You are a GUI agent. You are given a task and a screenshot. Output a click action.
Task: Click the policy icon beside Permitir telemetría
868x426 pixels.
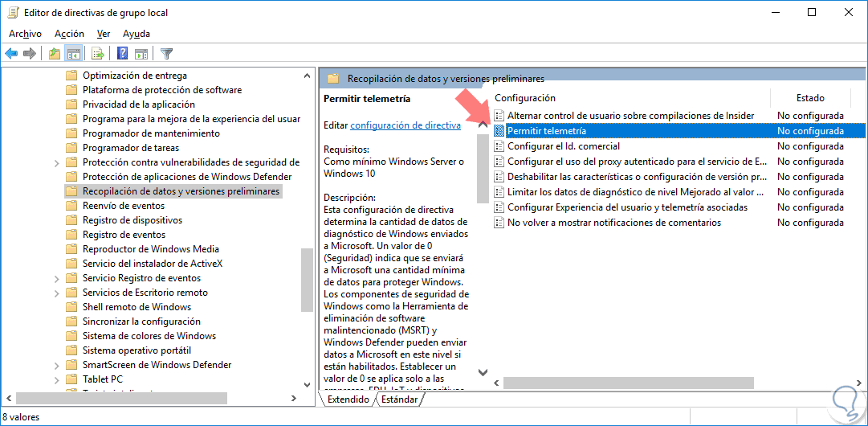pyautogui.click(x=499, y=131)
